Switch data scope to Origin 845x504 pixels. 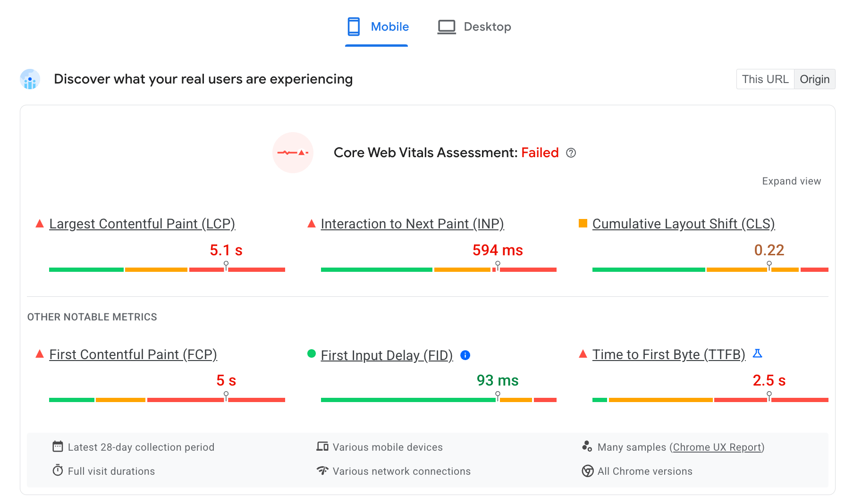click(814, 79)
